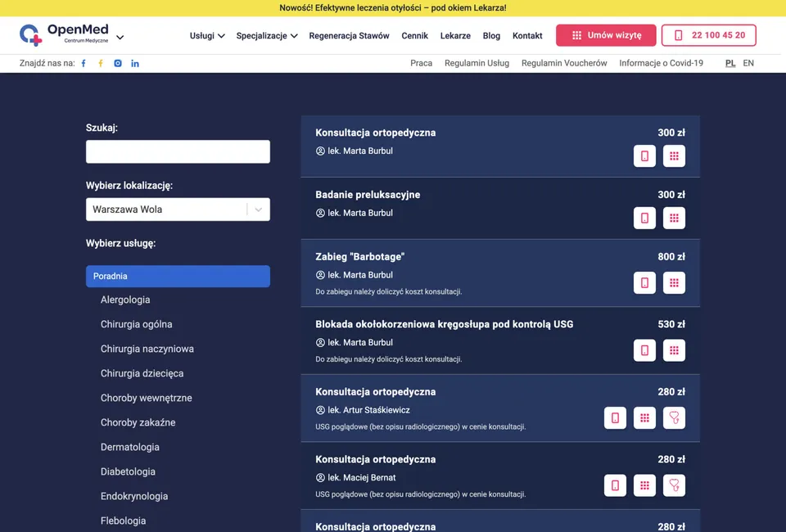Click grid booking icon for Zabieg "Barbotage"
This screenshot has height=532, width=786.
(674, 282)
